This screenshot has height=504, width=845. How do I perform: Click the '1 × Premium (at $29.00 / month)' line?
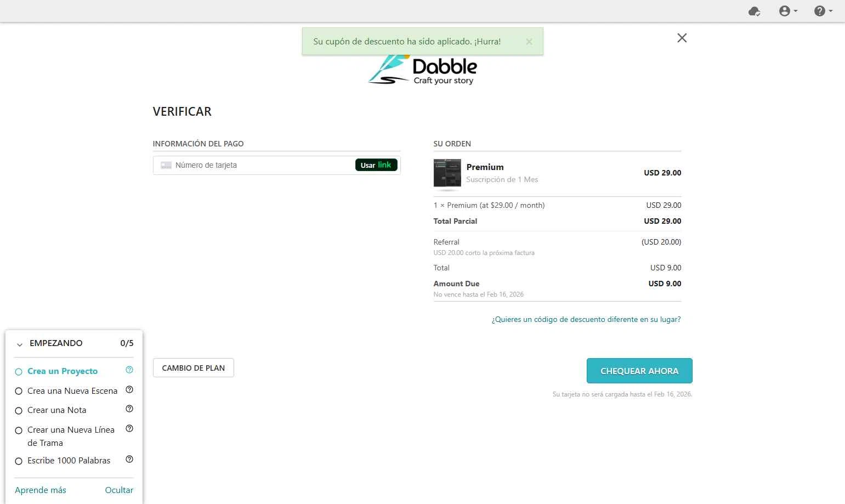click(x=489, y=205)
